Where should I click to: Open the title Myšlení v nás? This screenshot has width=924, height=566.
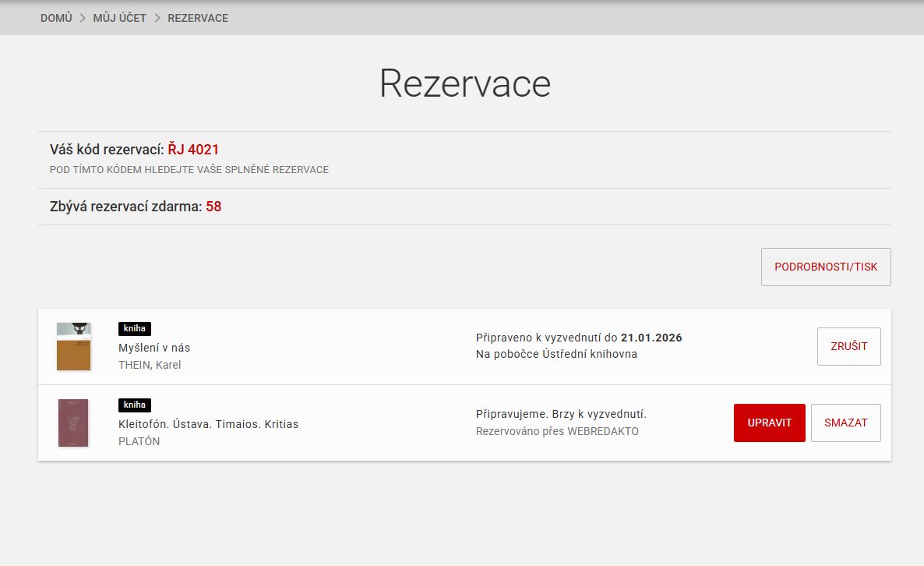click(x=154, y=348)
